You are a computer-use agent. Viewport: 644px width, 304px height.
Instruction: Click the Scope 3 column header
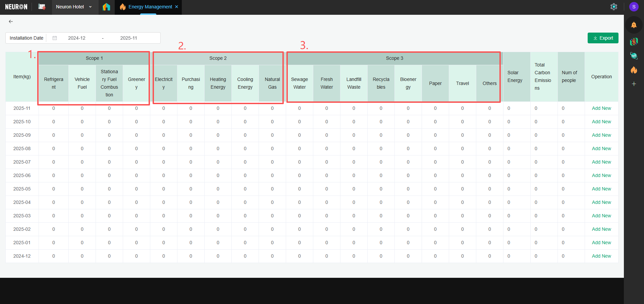click(394, 58)
